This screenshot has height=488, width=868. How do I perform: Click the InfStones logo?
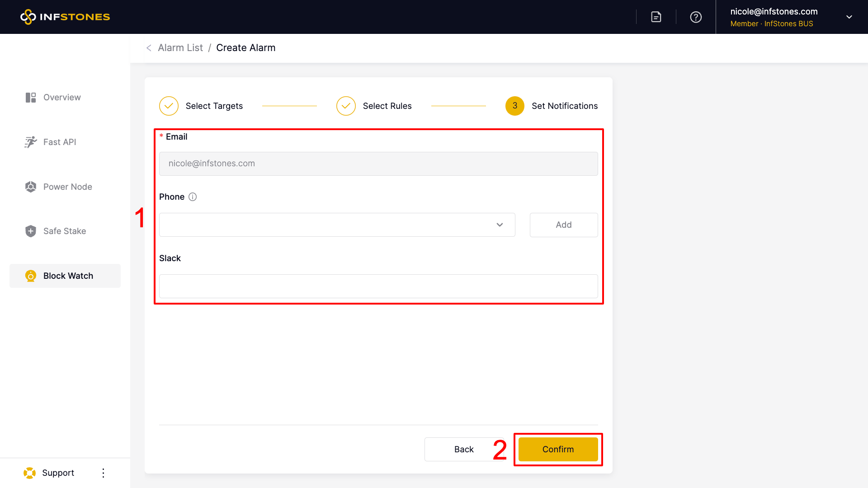[65, 17]
